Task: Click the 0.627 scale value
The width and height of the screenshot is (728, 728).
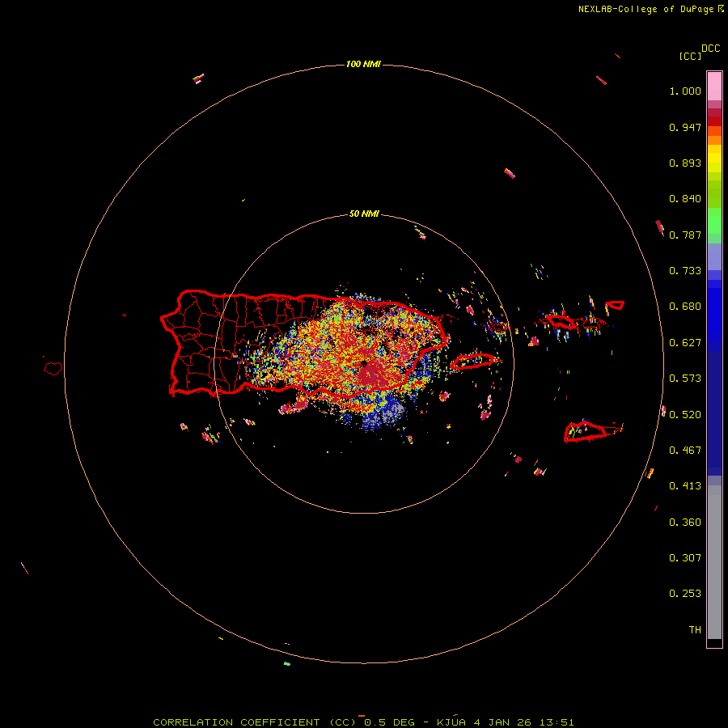Action: click(x=685, y=343)
